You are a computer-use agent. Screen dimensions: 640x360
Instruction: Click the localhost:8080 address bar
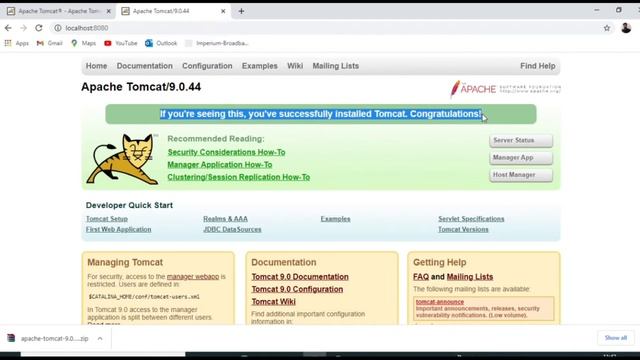coord(327,28)
